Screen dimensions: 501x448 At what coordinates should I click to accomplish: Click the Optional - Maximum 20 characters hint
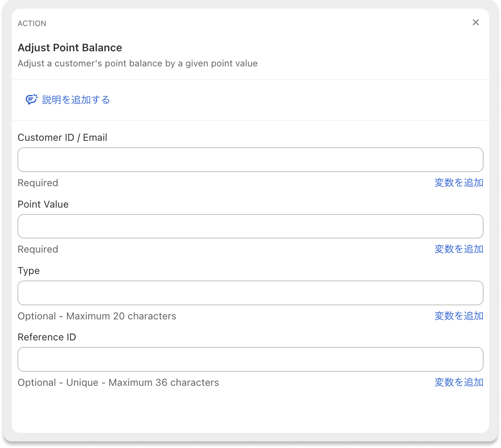coord(97,316)
